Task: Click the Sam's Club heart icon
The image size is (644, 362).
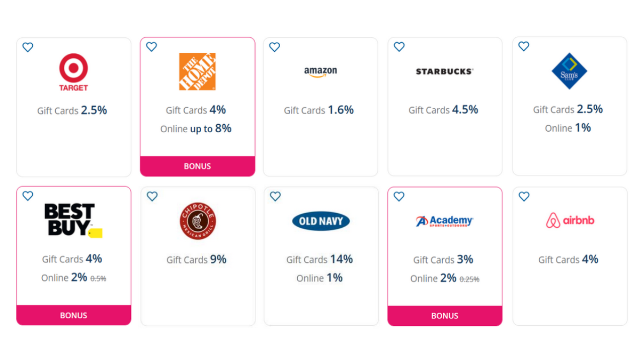Action: tap(524, 46)
